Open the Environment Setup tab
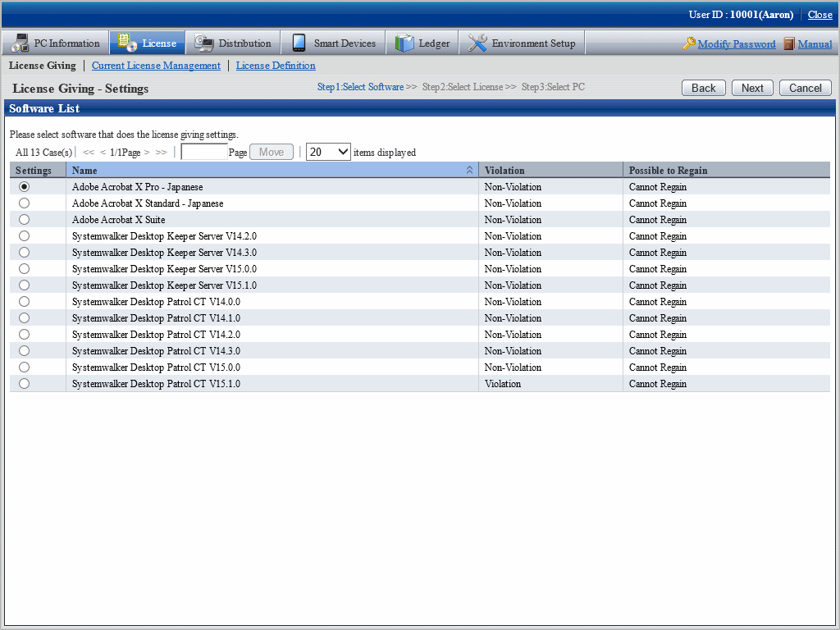This screenshot has width=840, height=630. [x=522, y=43]
